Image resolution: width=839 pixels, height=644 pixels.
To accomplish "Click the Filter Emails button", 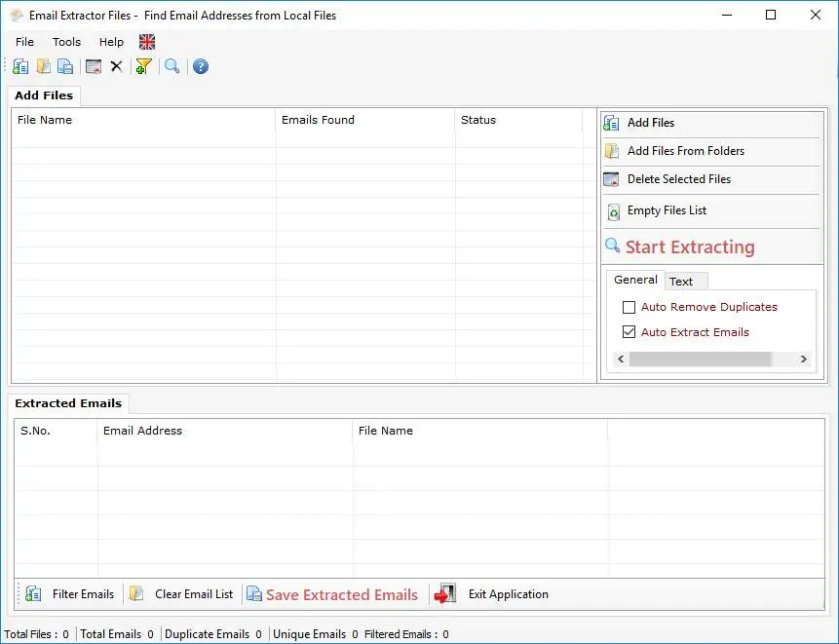I will pyautogui.click(x=70, y=594).
